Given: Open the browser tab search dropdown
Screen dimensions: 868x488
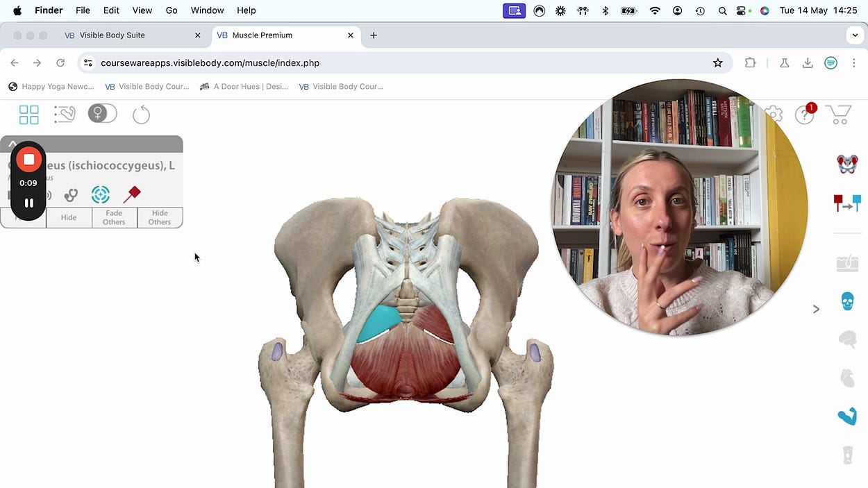Looking at the screenshot, I should (x=855, y=35).
